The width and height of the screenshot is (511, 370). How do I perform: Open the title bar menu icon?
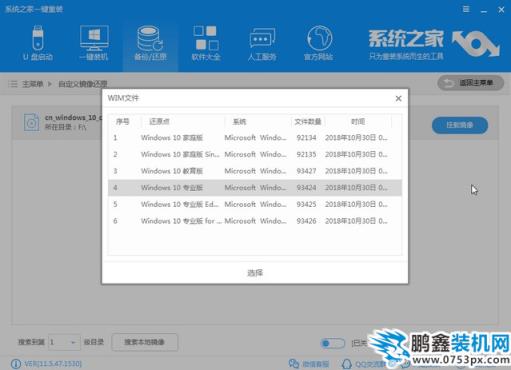pyautogui.click(x=466, y=9)
